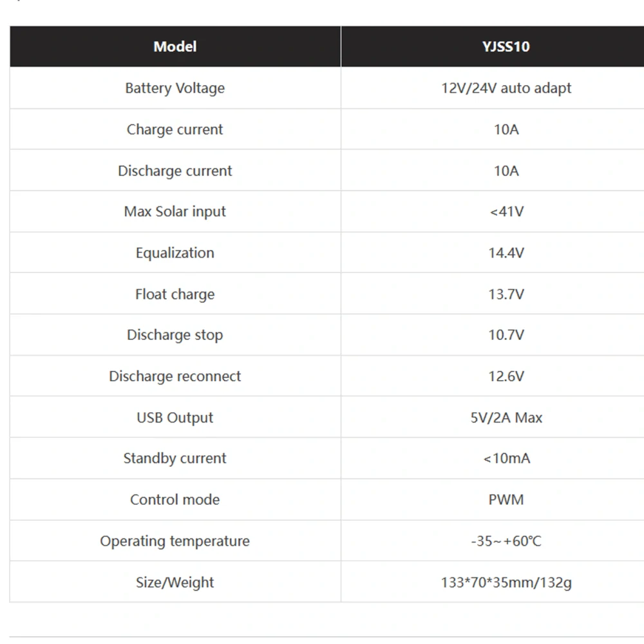Select the Float charge label
The height and width of the screenshot is (644, 644).
(175, 294)
